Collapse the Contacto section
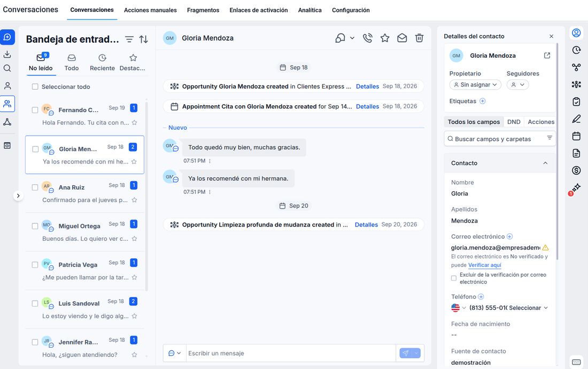Screen dimensions: 588x369 (545, 163)
